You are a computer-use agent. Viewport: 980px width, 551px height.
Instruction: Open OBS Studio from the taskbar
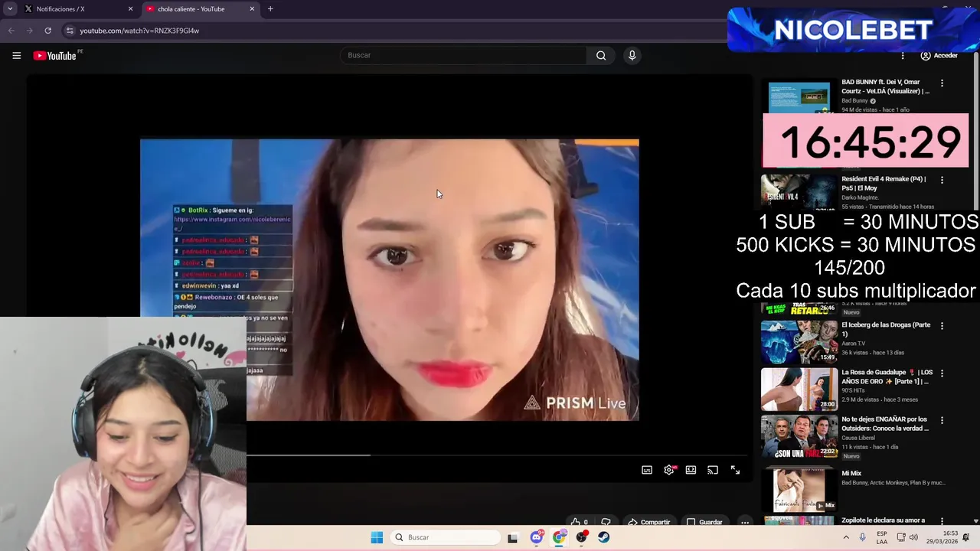[x=582, y=537]
